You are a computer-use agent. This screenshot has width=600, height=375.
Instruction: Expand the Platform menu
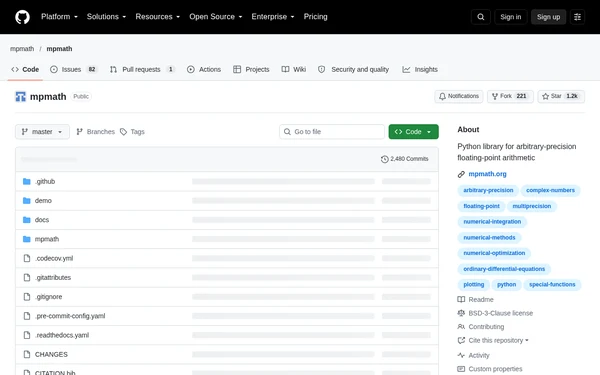[59, 17]
